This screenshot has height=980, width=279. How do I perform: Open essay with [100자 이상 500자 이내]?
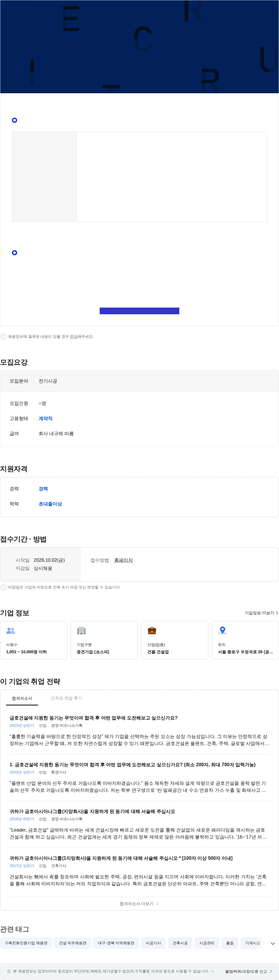(121, 859)
